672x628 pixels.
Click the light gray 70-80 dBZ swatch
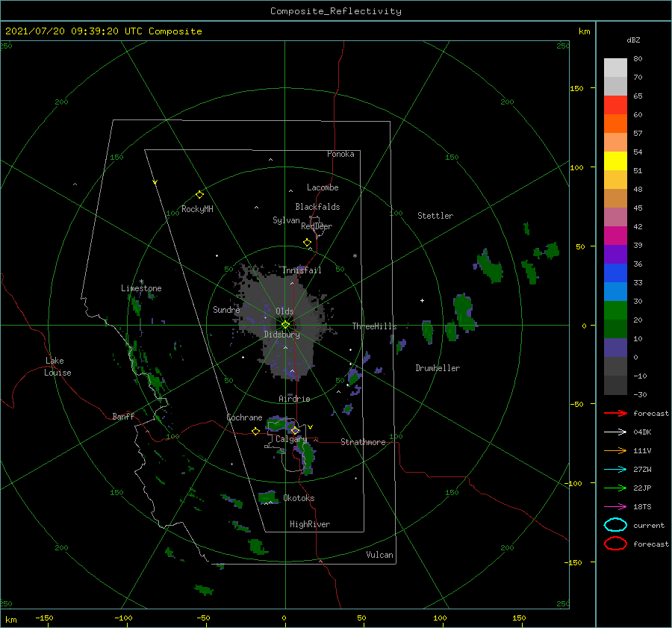[615, 68]
